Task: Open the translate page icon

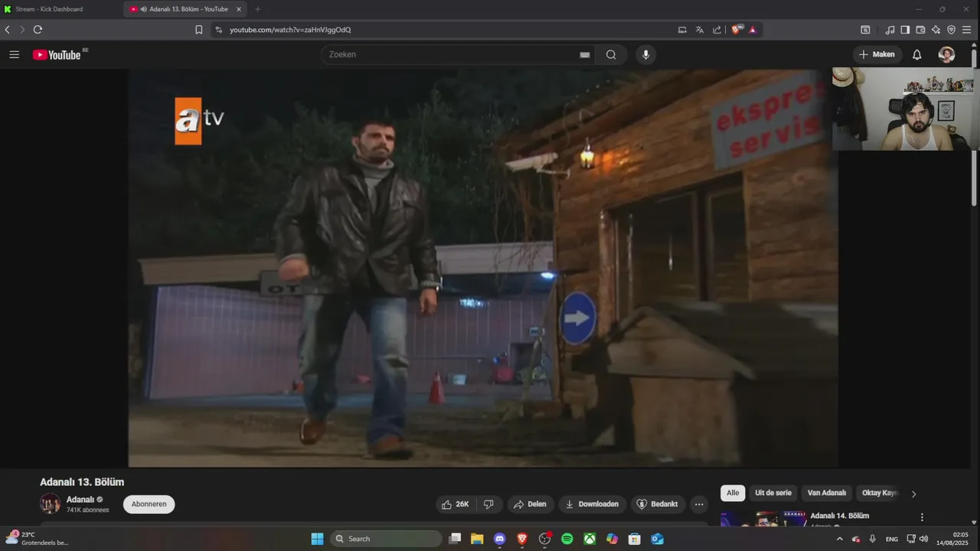Action: (700, 30)
